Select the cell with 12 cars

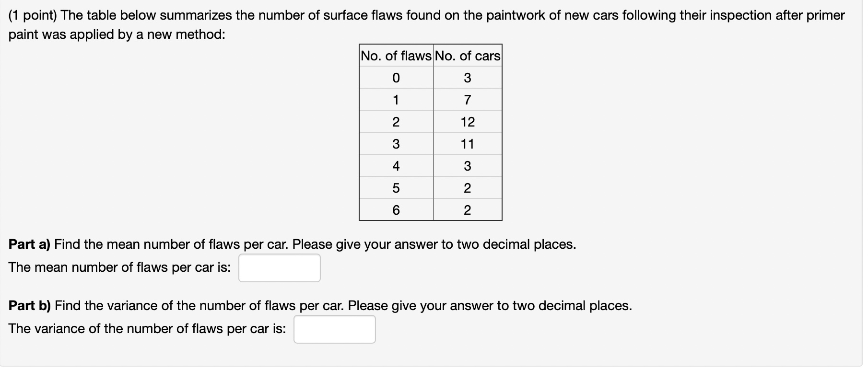467,122
